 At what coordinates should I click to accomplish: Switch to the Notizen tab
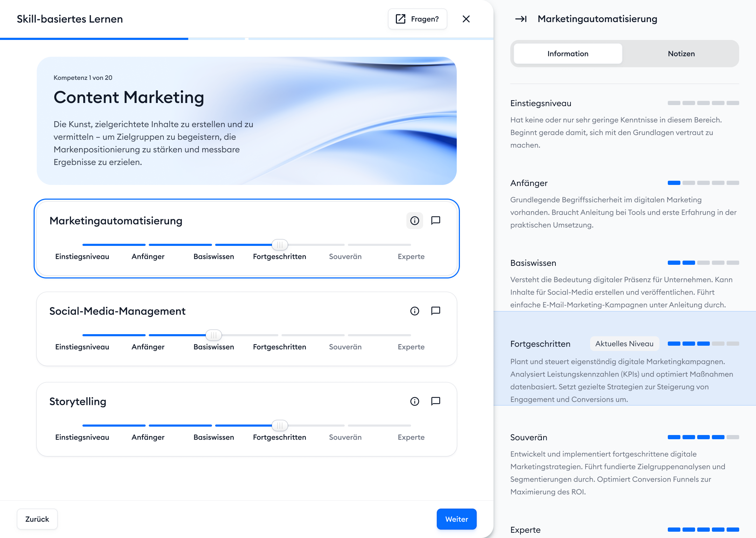point(681,54)
